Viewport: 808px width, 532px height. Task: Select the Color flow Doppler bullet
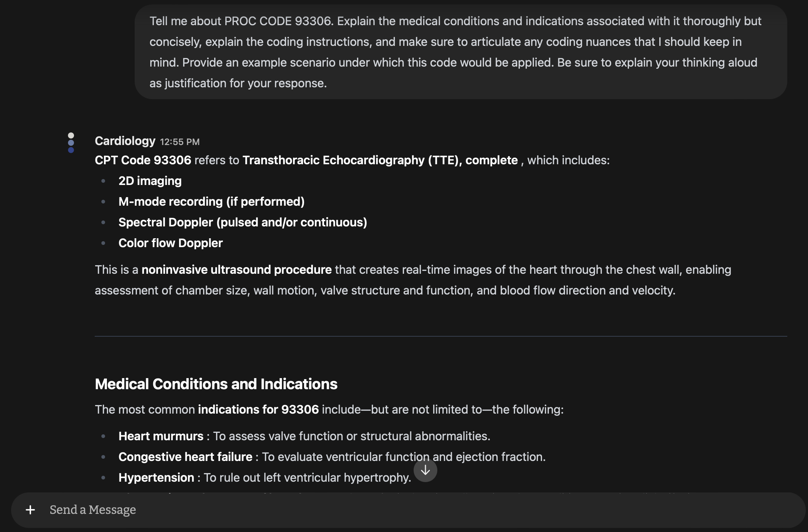coord(171,243)
